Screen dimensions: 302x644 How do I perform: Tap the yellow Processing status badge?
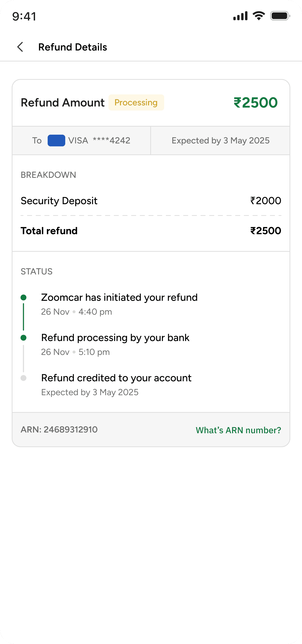point(136,102)
